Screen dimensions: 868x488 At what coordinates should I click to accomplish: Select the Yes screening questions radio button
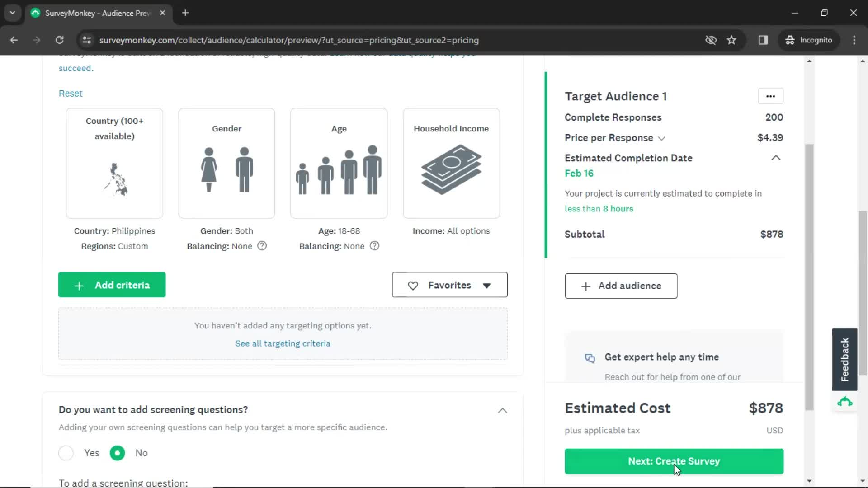66,453
